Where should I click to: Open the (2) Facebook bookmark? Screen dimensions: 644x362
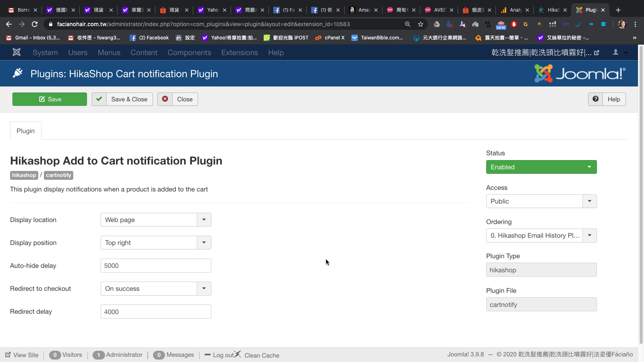[x=149, y=38]
